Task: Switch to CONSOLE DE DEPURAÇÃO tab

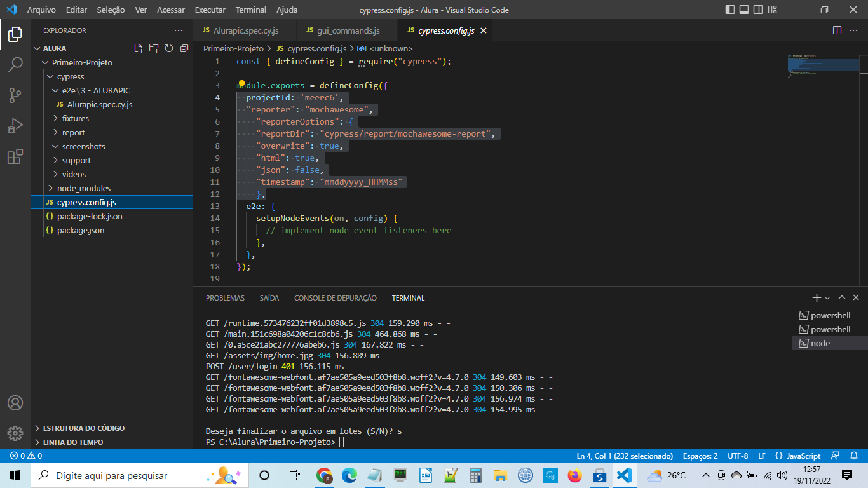Action: click(x=336, y=298)
